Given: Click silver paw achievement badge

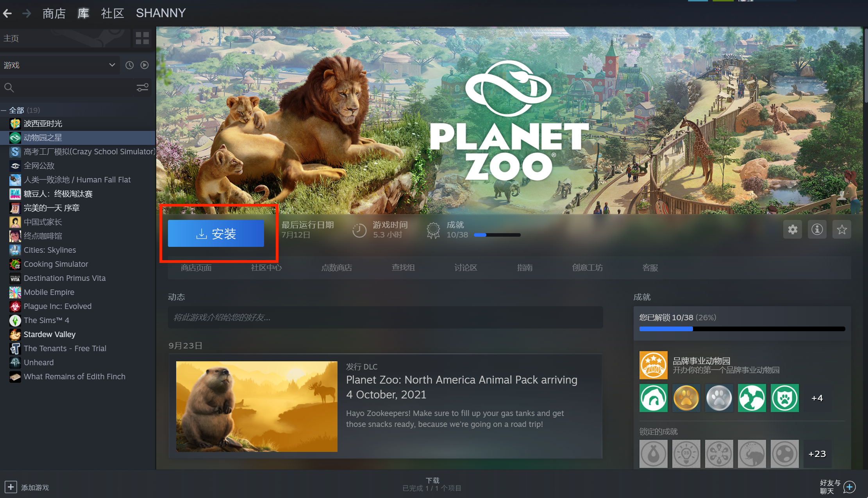Looking at the screenshot, I should pyautogui.click(x=719, y=398).
